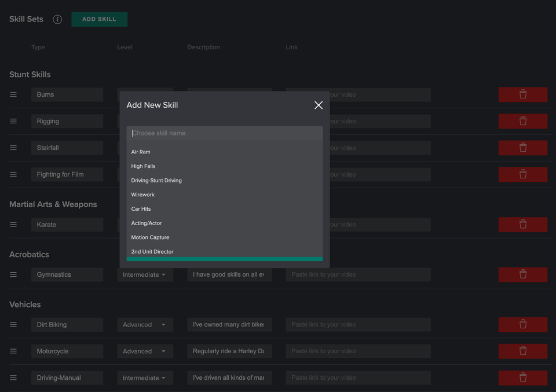556x392 pixels.
Task: Click the drag handle next to Stairfall
Action: (13, 148)
